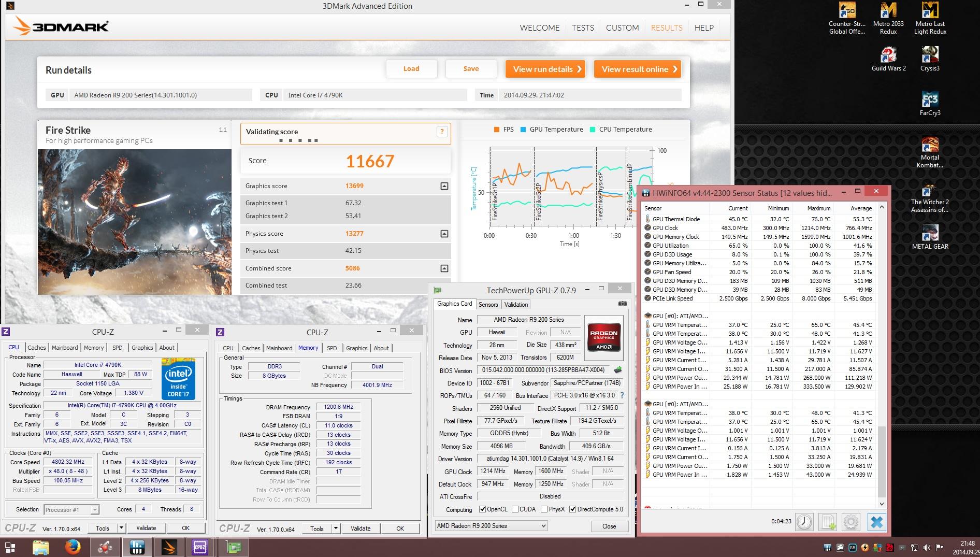Click the Radeon Graphics logo in GPU-Z
Image resolution: width=980 pixels, height=557 pixels.
[x=603, y=338]
